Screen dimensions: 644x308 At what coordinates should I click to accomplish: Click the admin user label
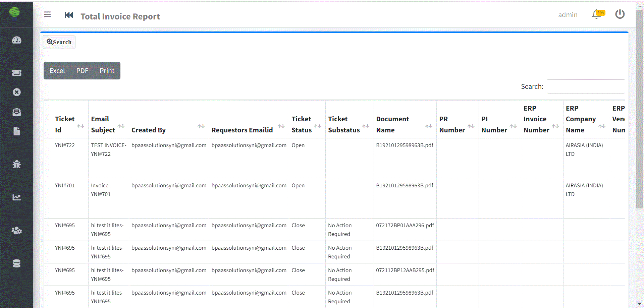click(x=568, y=15)
